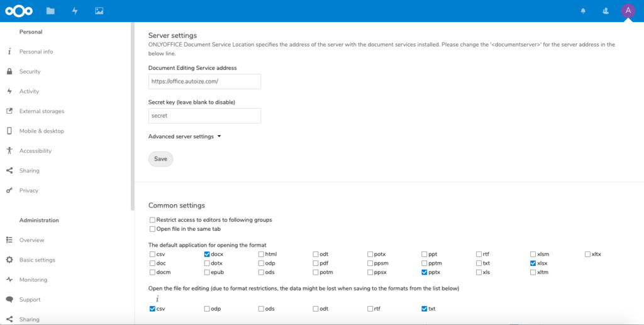Open Mobile & desktop settings
This screenshot has width=644, height=325.
coord(42,131)
